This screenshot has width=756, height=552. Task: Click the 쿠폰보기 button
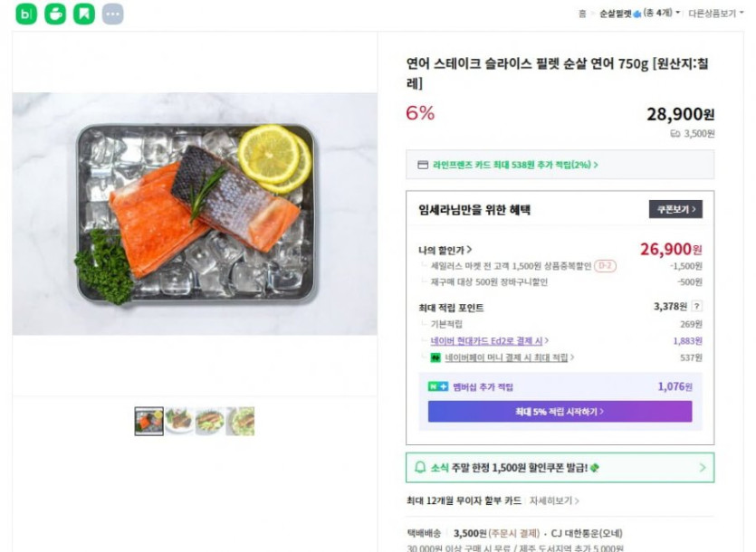coord(675,209)
